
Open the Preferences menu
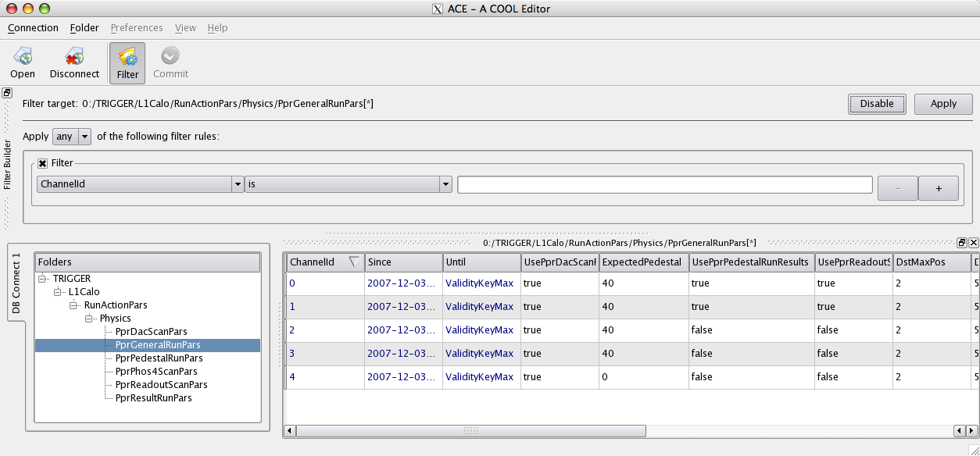point(137,28)
